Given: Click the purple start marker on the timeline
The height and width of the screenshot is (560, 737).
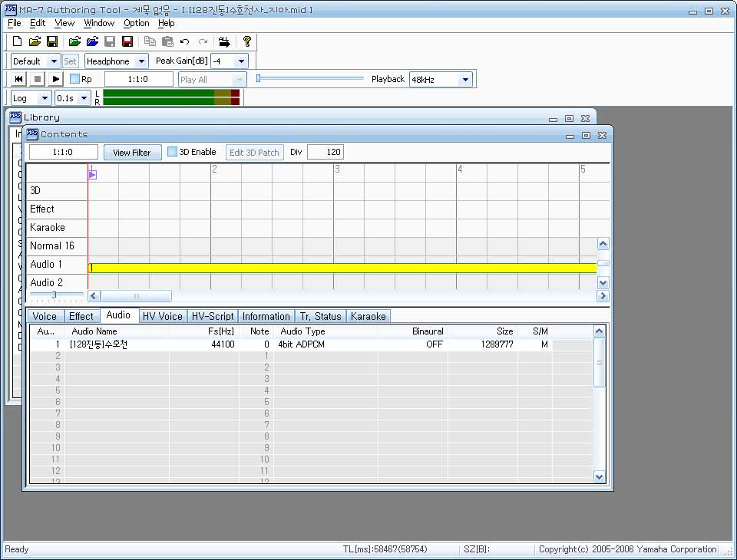Looking at the screenshot, I should 92,175.
